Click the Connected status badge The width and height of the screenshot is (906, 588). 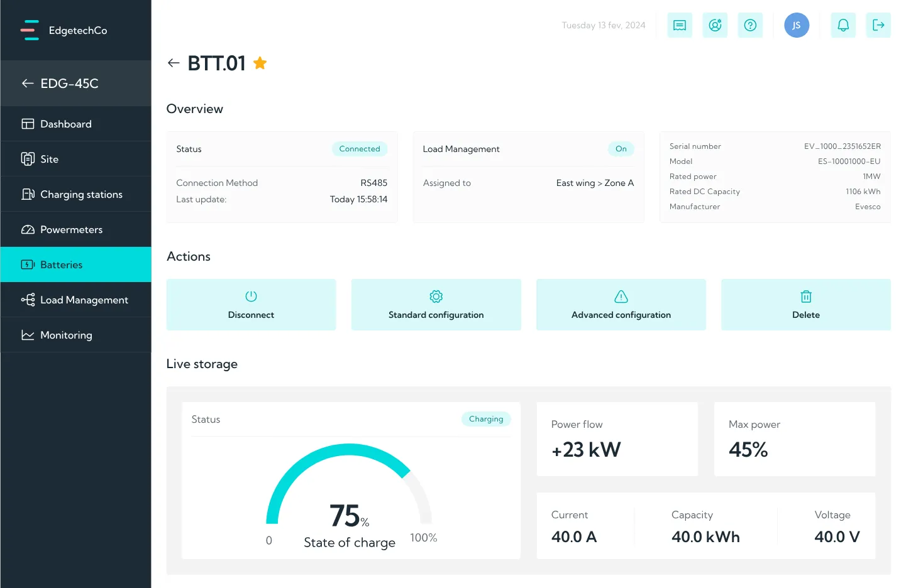click(x=360, y=149)
